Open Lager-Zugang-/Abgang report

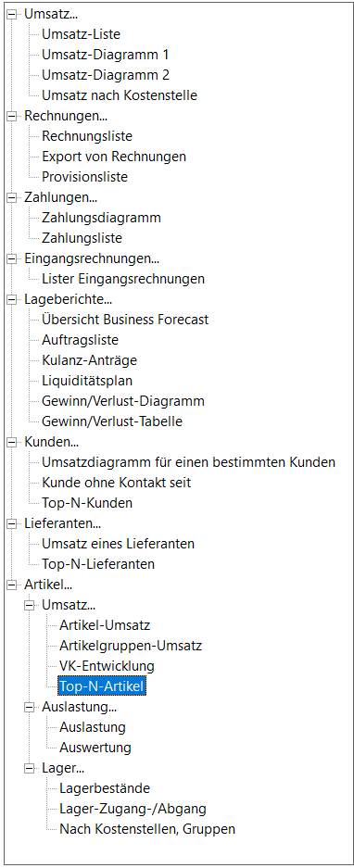point(133,809)
